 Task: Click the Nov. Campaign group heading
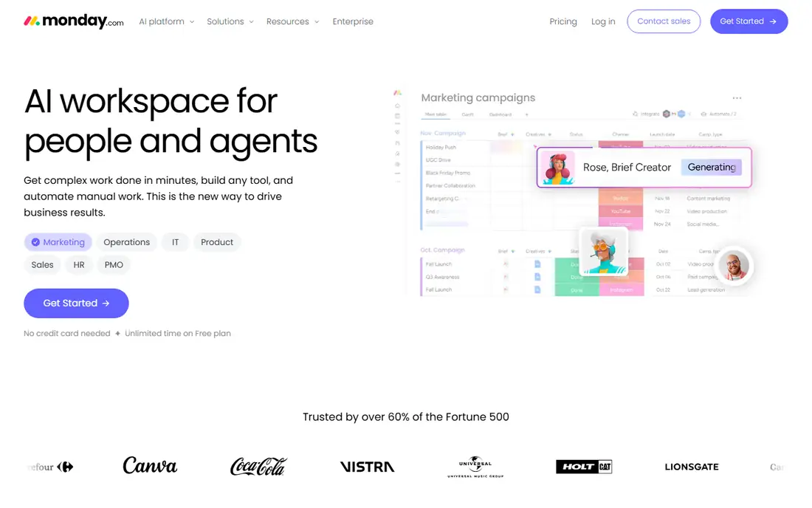coord(443,133)
